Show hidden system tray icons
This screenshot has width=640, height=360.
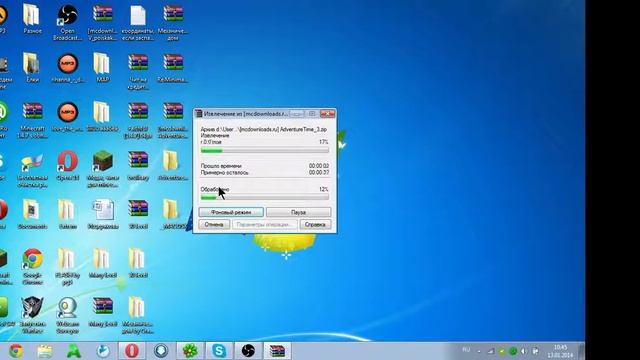[480, 351]
